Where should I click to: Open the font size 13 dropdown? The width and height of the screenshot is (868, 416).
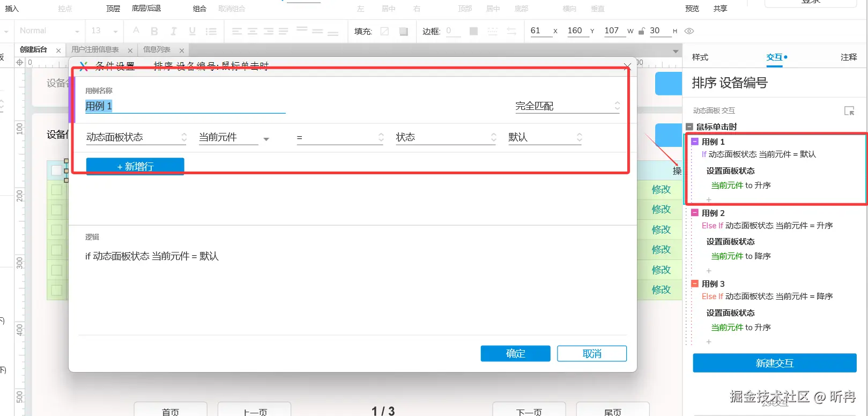click(x=104, y=31)
